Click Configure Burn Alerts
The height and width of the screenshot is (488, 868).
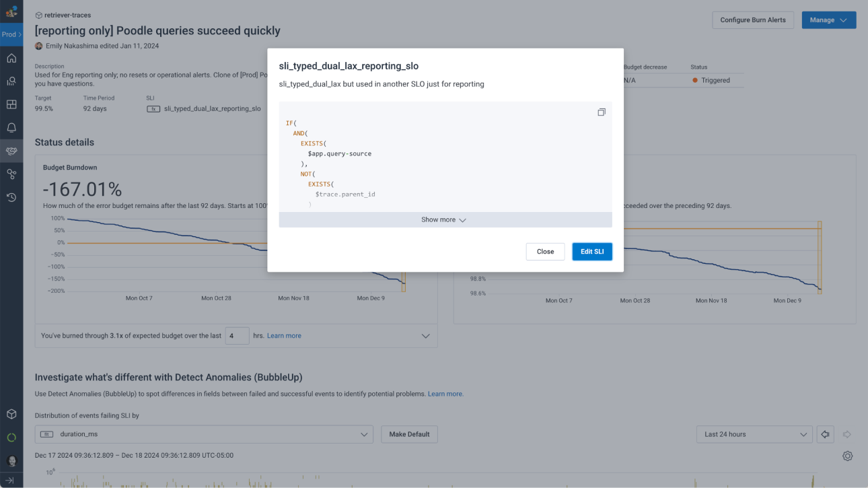coord(752,20)
